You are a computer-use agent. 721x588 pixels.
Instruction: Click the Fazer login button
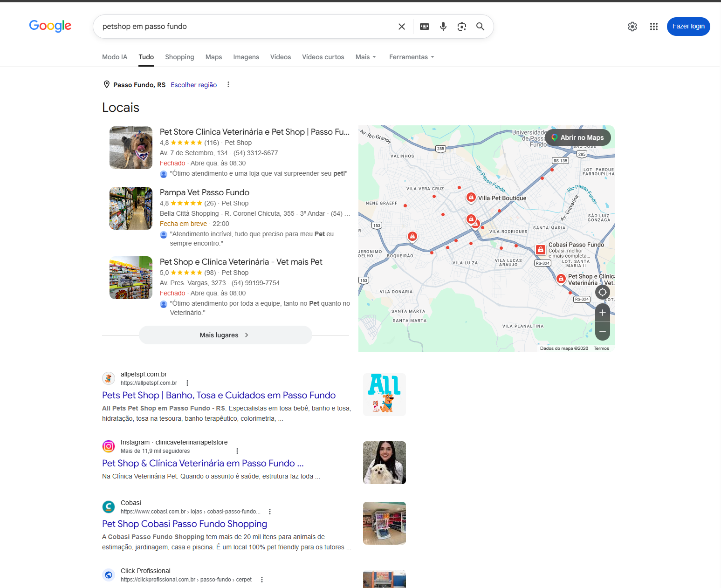pyautogui.click(x=688, y=26)
